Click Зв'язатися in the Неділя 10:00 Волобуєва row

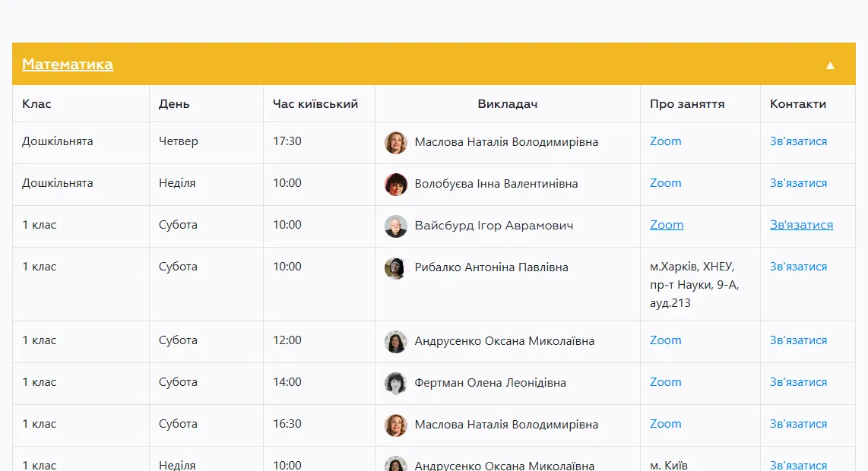[798, 183]
